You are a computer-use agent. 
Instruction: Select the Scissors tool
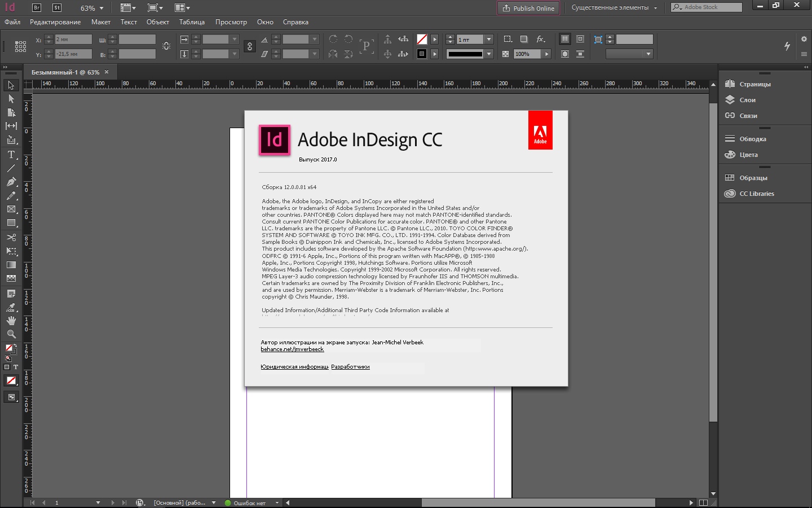(11, 238)
